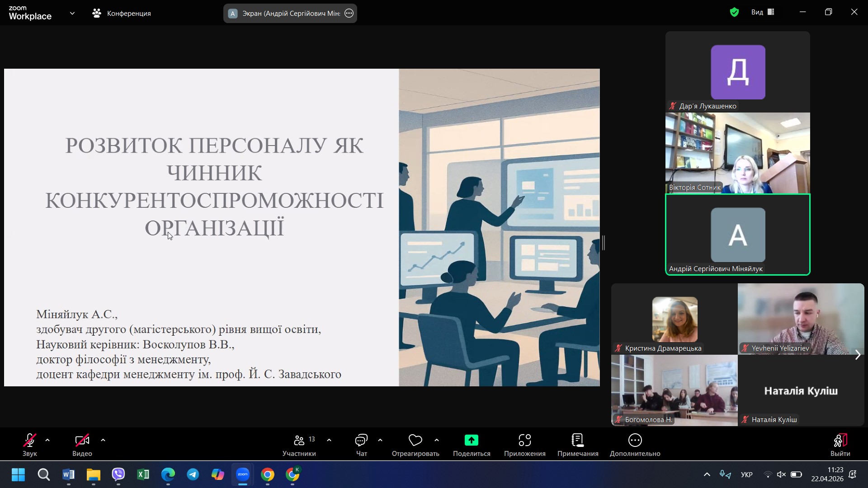Image resolution: width=868 pixels, height=488 pixels.
Task: Open the Конференция tab at the top
Action: point(122,13)
